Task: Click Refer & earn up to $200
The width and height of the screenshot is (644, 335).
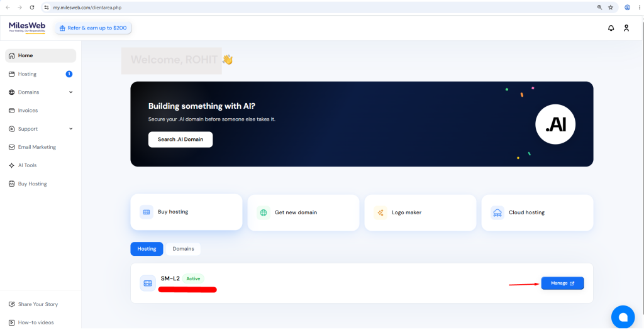Action: point(93,28)
